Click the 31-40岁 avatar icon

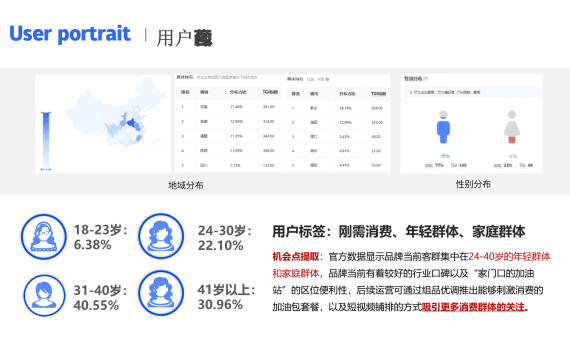pos(44,295)
